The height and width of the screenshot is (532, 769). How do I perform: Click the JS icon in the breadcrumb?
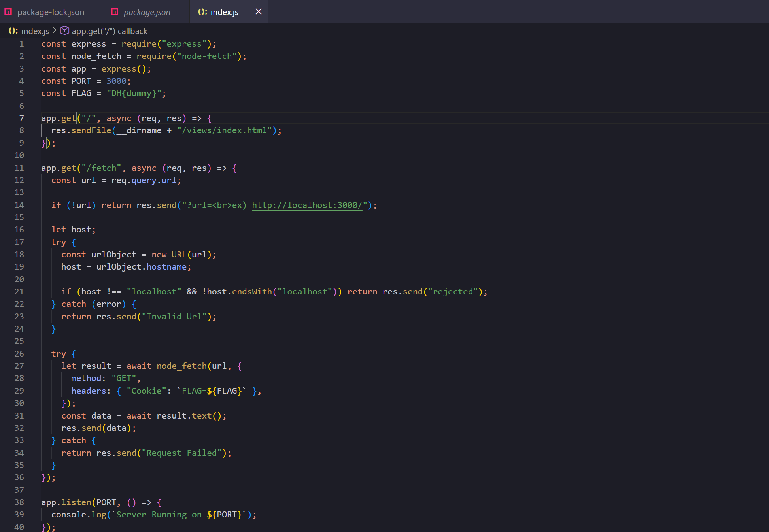pos(13,31)
